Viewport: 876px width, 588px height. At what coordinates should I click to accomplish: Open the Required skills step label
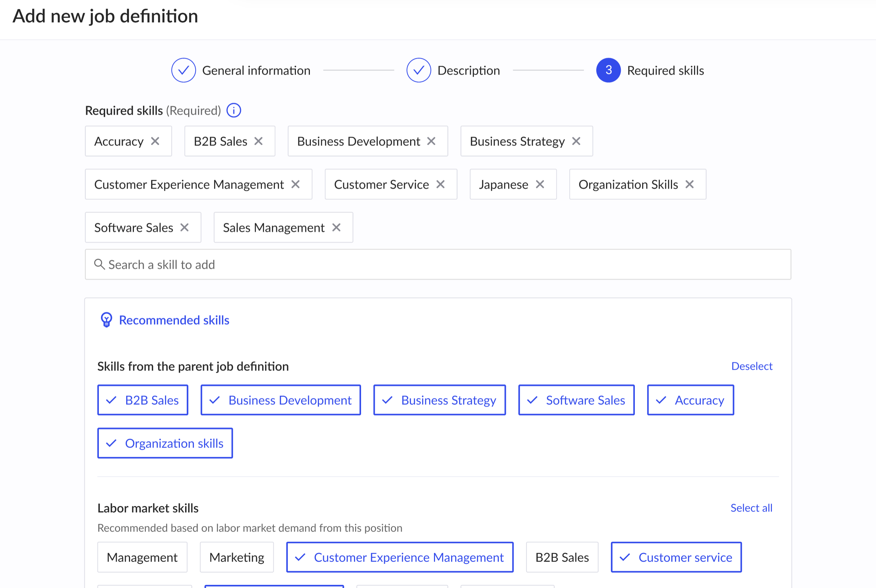tap(665, 70)
